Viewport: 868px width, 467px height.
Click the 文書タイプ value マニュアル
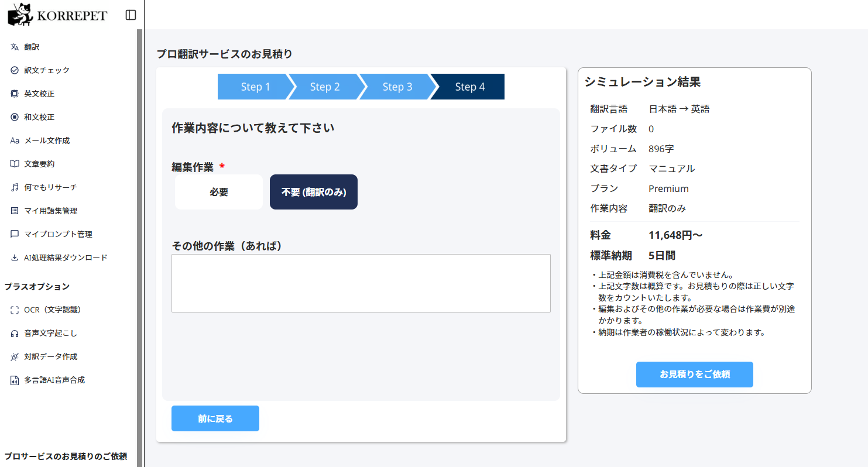[x=672, y=169]
